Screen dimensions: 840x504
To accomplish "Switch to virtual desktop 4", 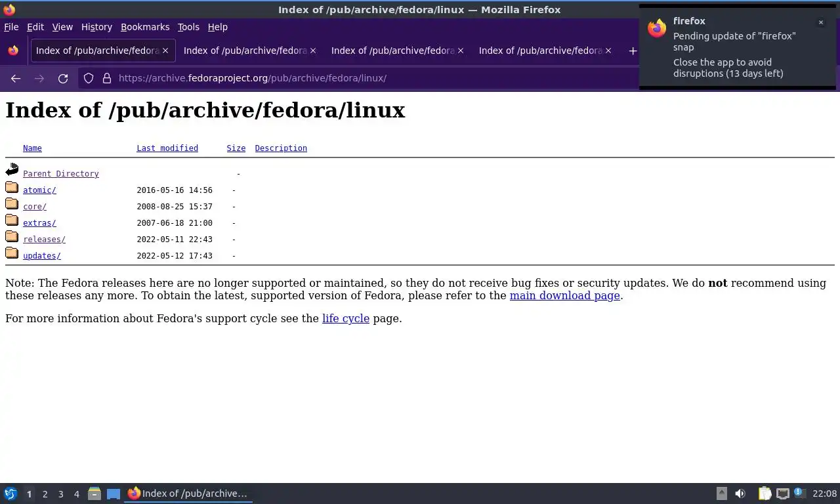I will (76, 493).
